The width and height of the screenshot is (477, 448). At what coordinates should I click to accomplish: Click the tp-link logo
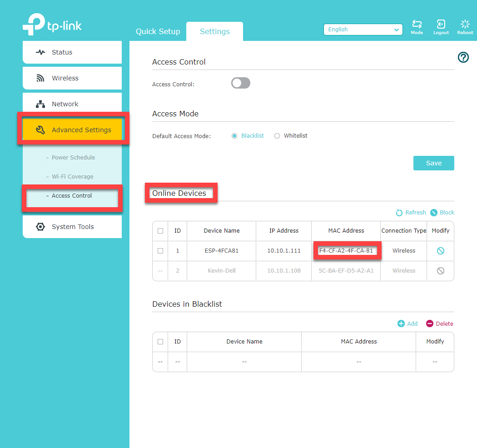pos(52,25)
